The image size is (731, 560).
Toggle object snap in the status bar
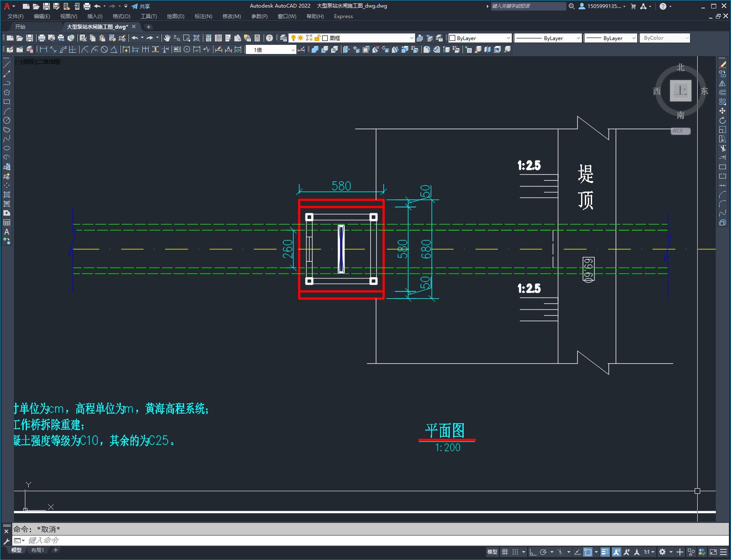[x=588, y=552]
